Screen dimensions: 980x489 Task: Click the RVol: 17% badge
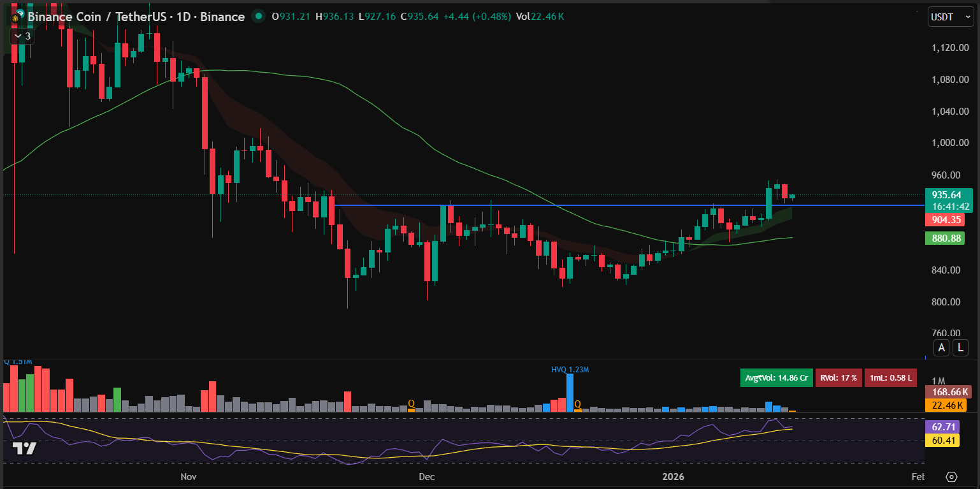(839, 377)
